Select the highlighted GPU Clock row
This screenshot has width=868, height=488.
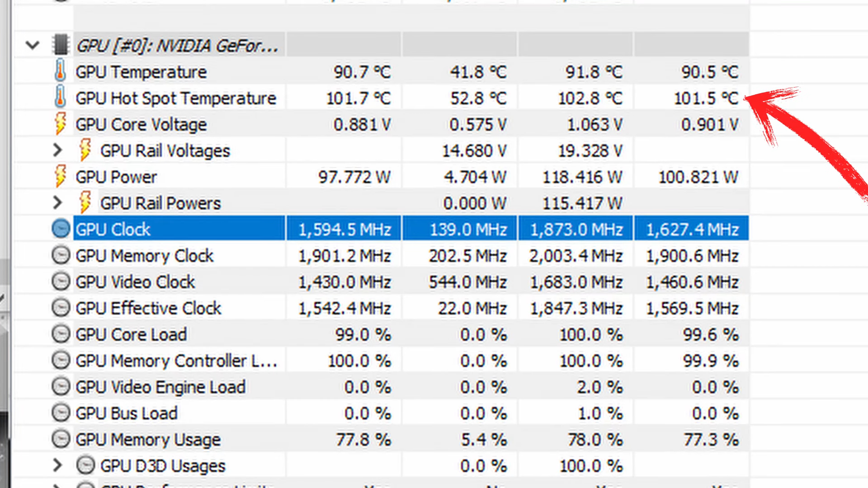(x=113, y=229)
